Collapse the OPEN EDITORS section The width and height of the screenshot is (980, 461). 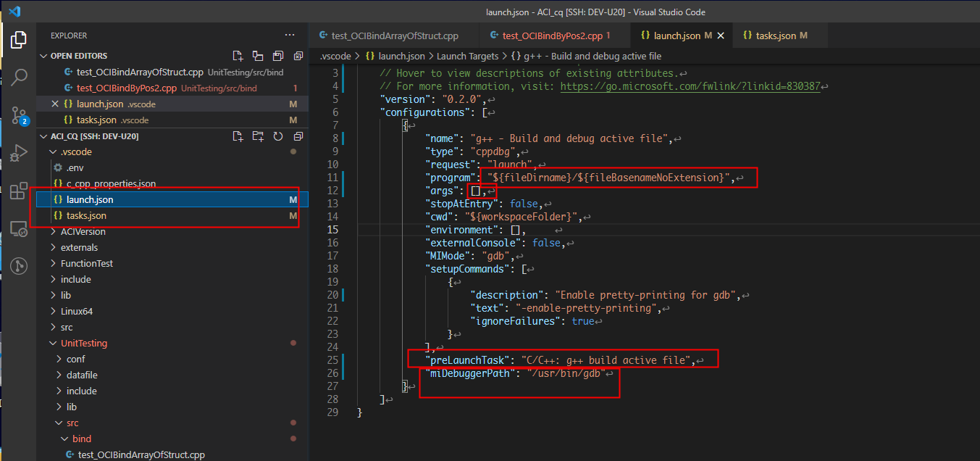(43, 56)
